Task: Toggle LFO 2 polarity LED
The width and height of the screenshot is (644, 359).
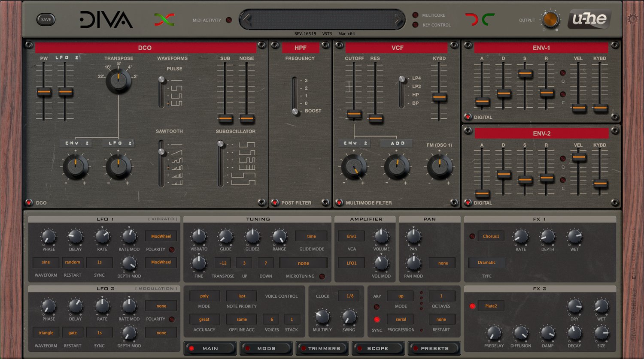Action: (172, 319)
